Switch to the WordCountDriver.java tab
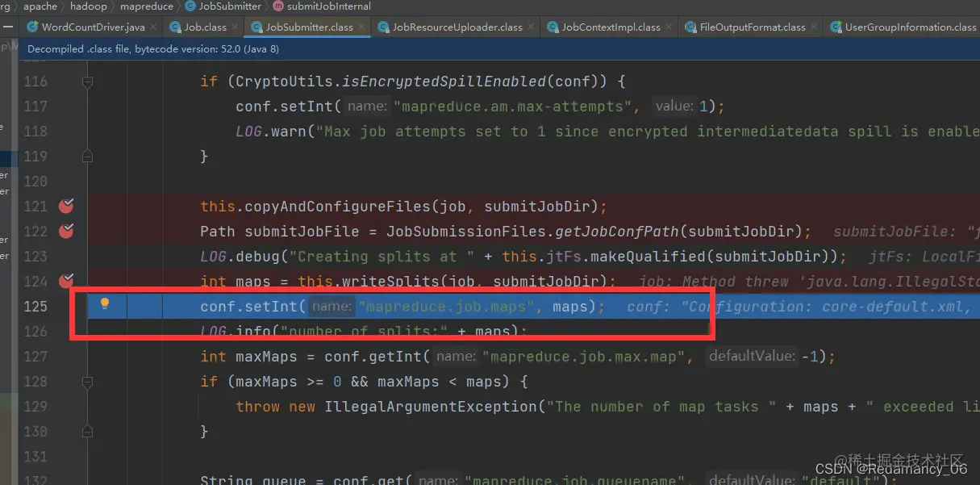This screenshot has height=485, width=980. (94, 27)
